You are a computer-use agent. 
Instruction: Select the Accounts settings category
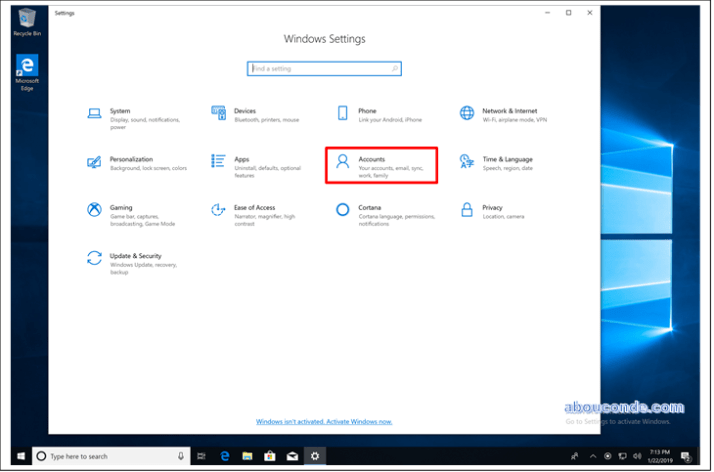coord(381,164)
